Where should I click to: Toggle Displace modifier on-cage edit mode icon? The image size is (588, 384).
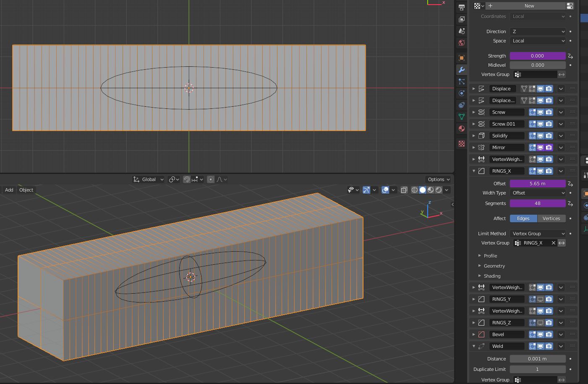click(524, 89)
